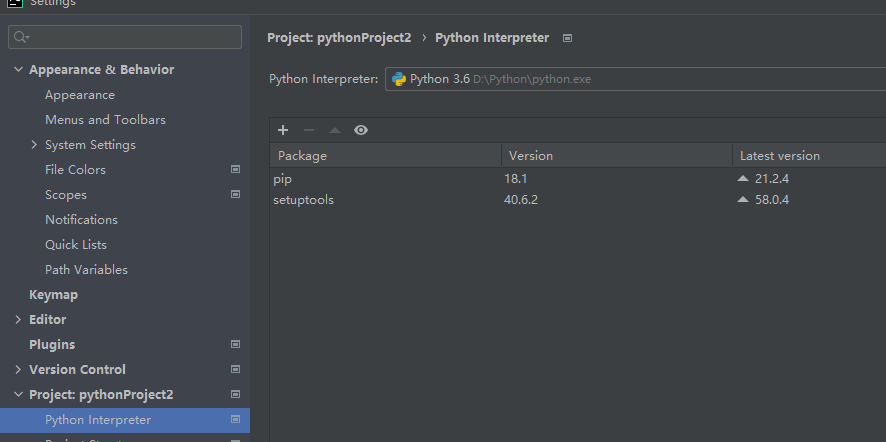Screen dimensions: 886x442
Task: Click the project-level icon beside Plugins
Action: point(235,345)
